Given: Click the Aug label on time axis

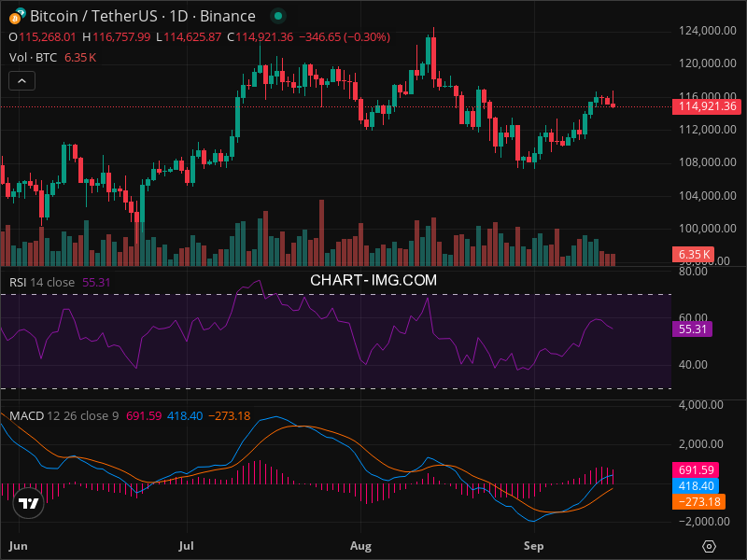Looking at the screenshot, I should (360, 546).
